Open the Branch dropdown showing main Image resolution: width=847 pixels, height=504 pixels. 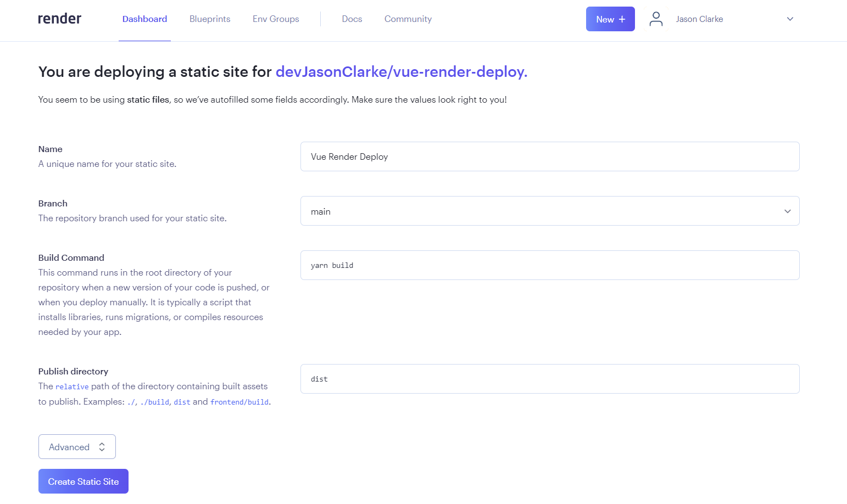coord(549,211)
